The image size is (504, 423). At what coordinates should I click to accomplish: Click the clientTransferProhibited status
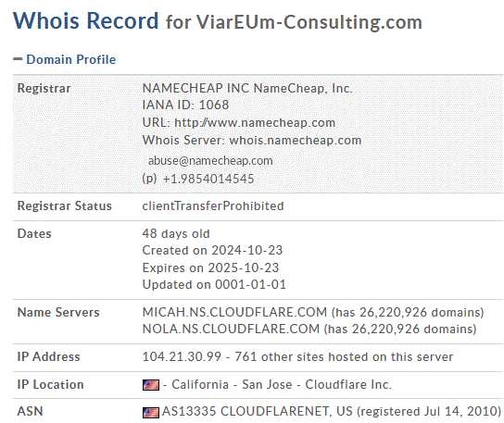(x=213, y=205)
